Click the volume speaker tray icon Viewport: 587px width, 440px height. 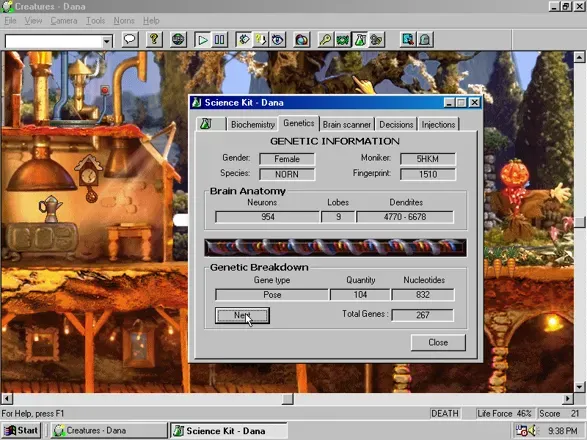tap(532, 431)
